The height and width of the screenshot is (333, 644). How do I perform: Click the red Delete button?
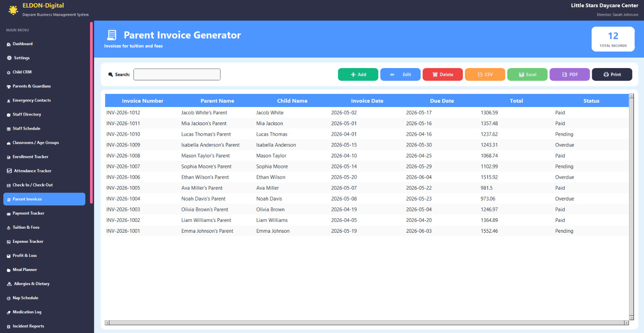point(443,74)
